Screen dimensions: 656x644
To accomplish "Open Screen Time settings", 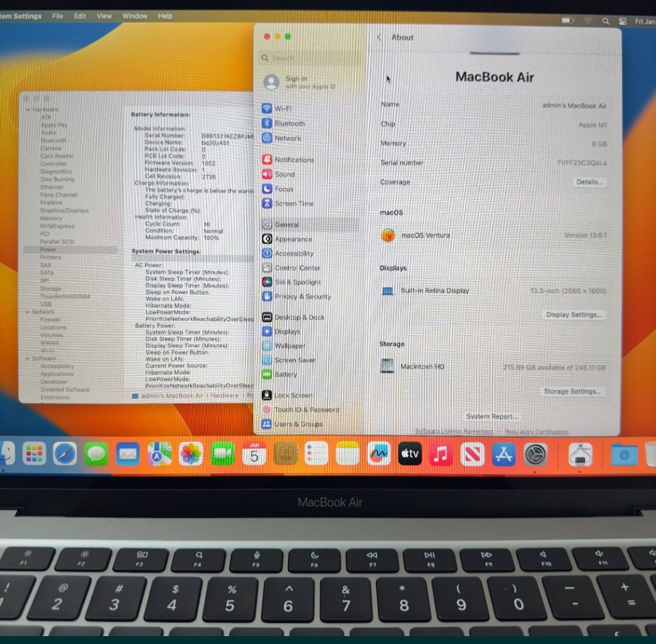I will (x=293, y=203).
